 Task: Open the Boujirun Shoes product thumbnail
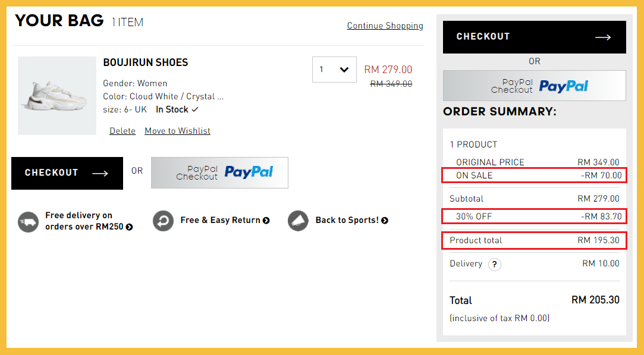click(x=57, y=96)
